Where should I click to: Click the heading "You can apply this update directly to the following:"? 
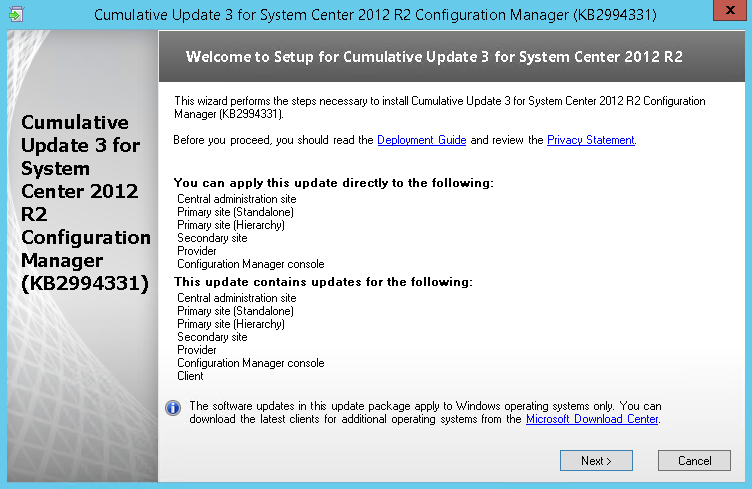(x=334, y=183)
